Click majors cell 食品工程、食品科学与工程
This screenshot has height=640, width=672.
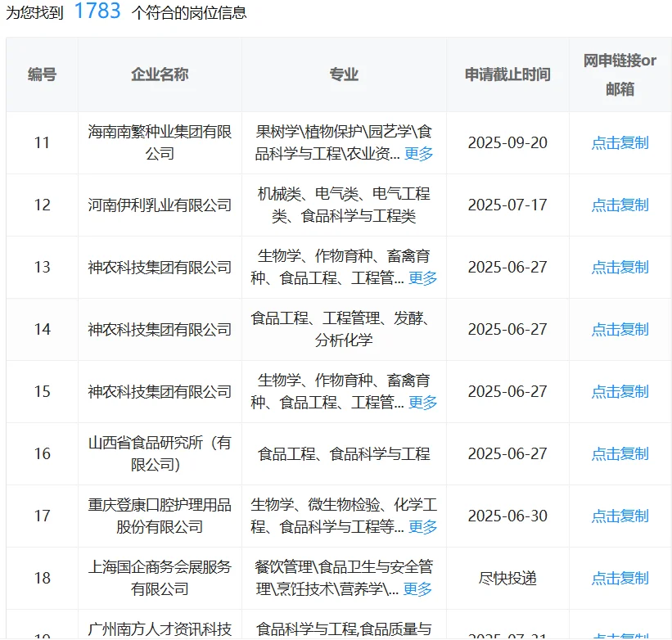[x=344, y=453]
